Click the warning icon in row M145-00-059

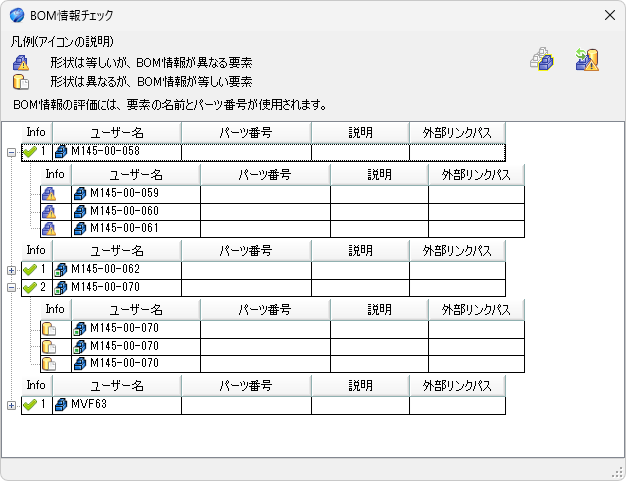coord(49,194)
